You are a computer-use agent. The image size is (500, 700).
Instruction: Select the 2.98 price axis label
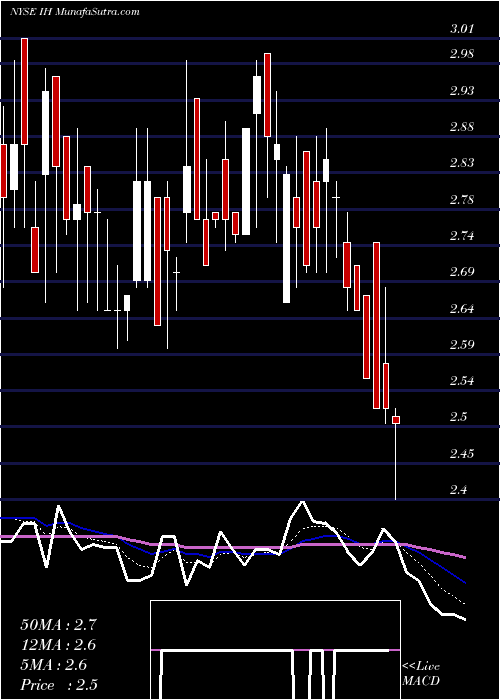(461, 54)
